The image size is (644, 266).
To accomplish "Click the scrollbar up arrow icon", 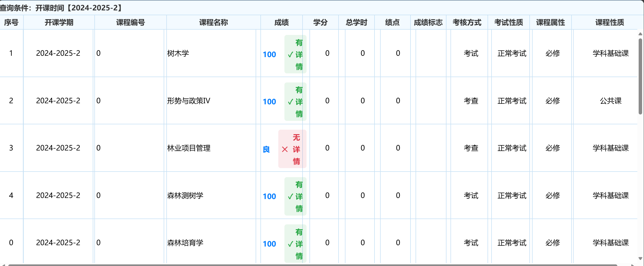I will (641, 34).
